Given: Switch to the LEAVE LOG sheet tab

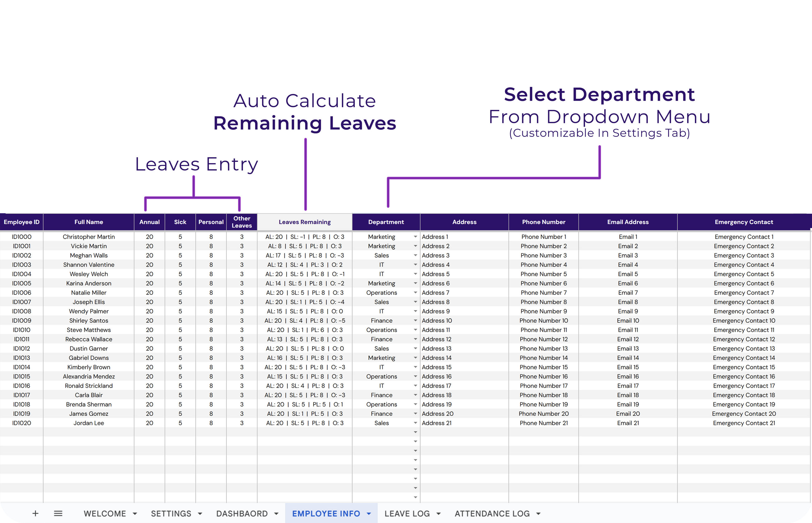Looking at the screenshot, I should click(407, 514).
